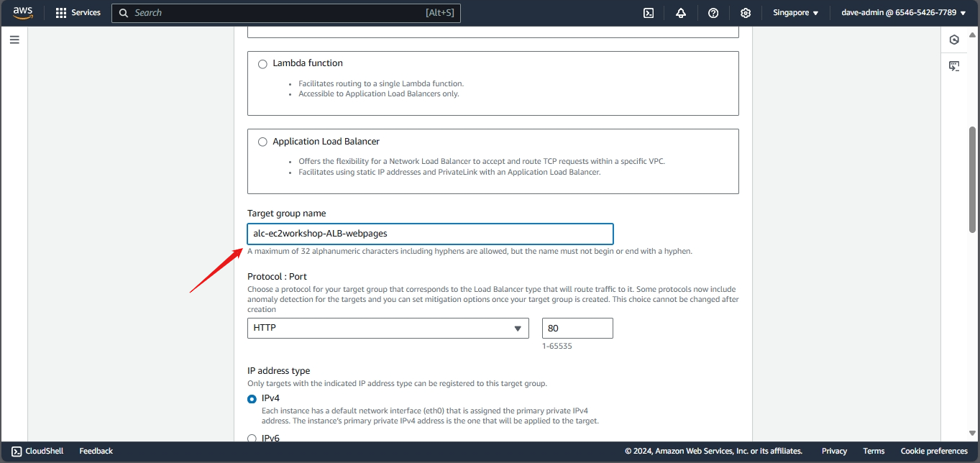Expand the left hamburger navigation menu

(14, 40)
